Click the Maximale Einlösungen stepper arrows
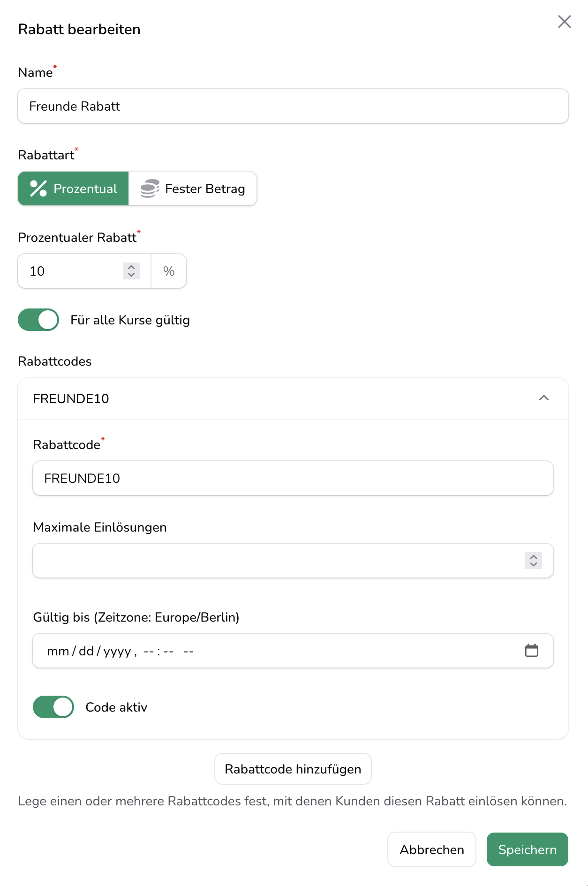This screenshot has height=886, width=588. point(534,561)
